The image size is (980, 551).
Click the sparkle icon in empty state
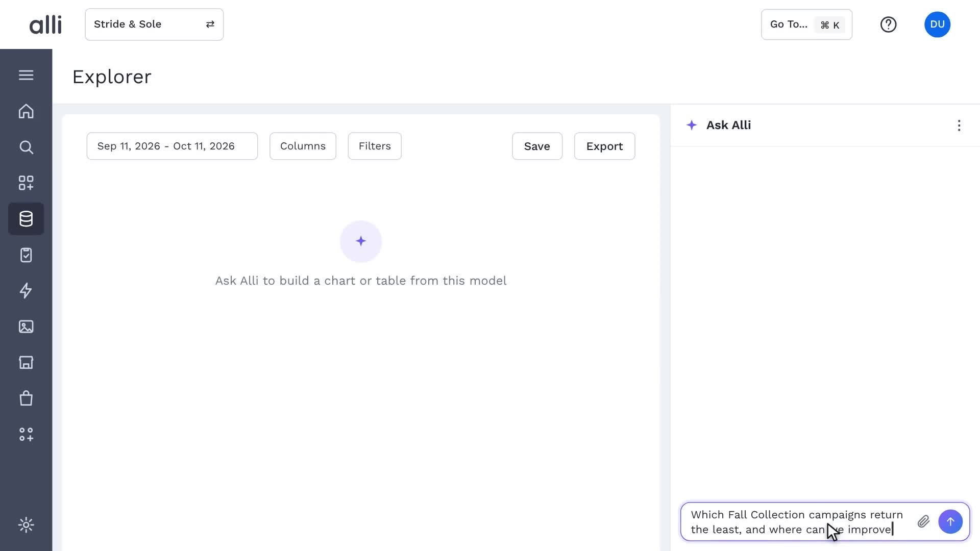click(x=361, y=241)
